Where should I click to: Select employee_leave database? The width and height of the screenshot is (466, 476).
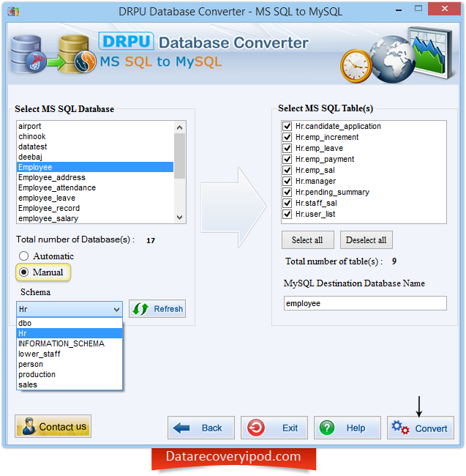point(95,198)
